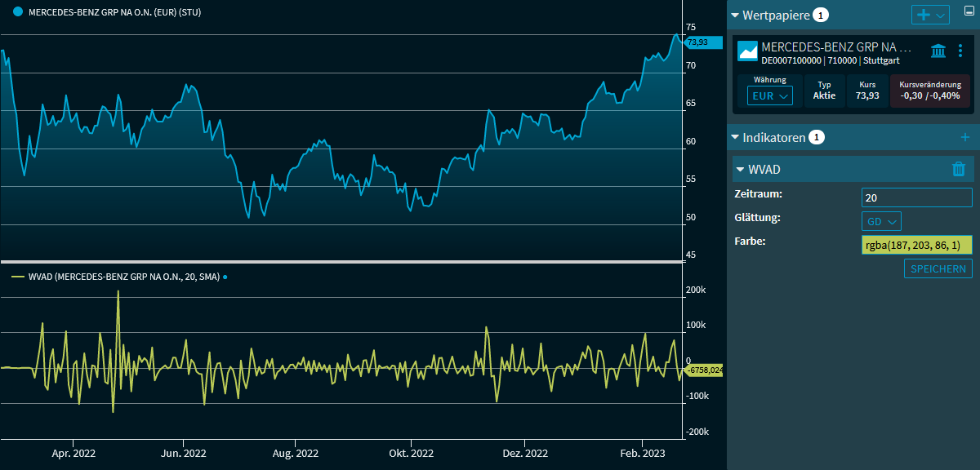This screenshot has width=980, height=470.
Task: Delete the WVAD indicator with trash icon
Action: [959, 169]
